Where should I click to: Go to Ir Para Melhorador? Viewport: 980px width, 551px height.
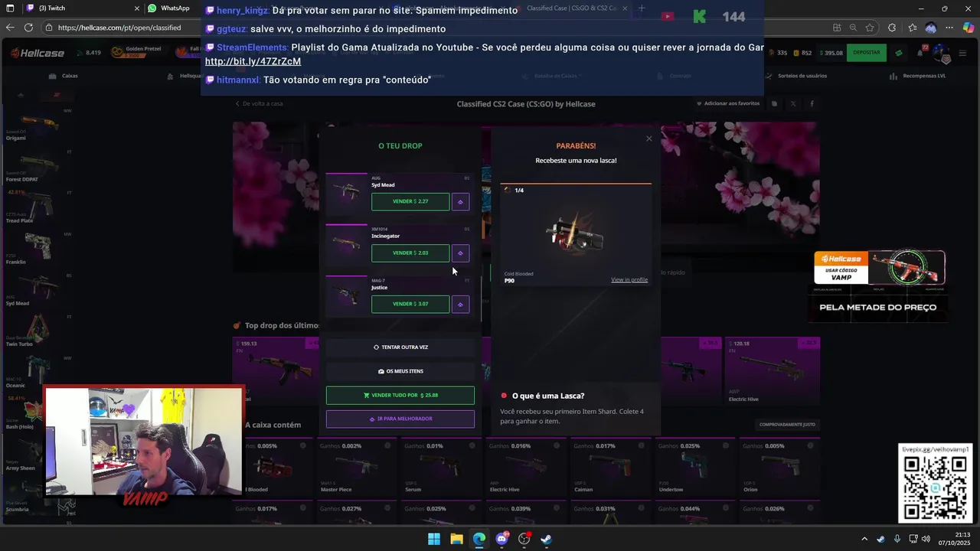pos(400,419)
